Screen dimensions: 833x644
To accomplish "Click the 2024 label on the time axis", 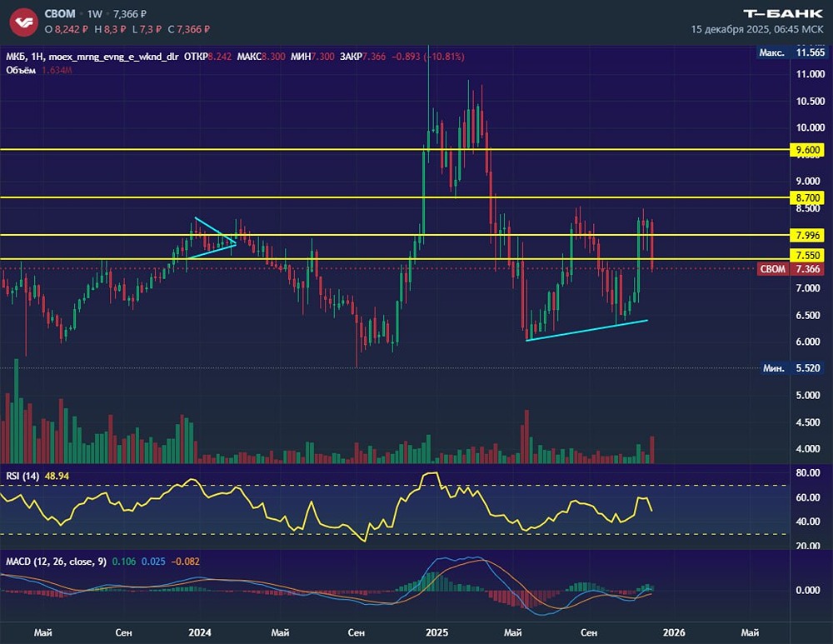I will click(x=200, y=632).
